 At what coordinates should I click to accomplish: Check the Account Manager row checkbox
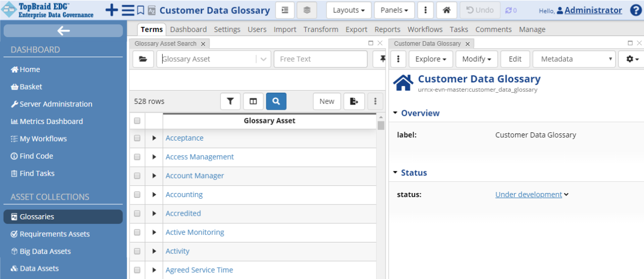click(x=137, y=176)
